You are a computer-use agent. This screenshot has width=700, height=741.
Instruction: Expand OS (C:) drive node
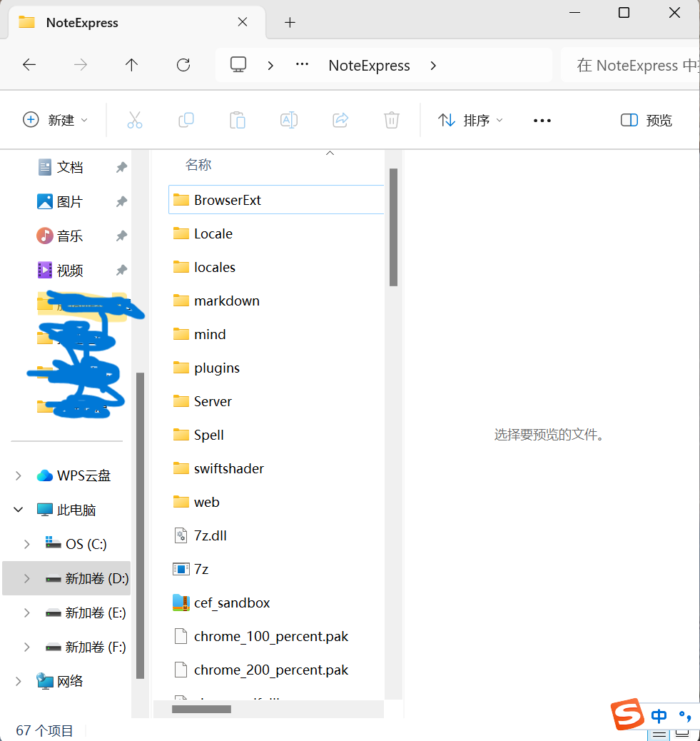(27, 544)
